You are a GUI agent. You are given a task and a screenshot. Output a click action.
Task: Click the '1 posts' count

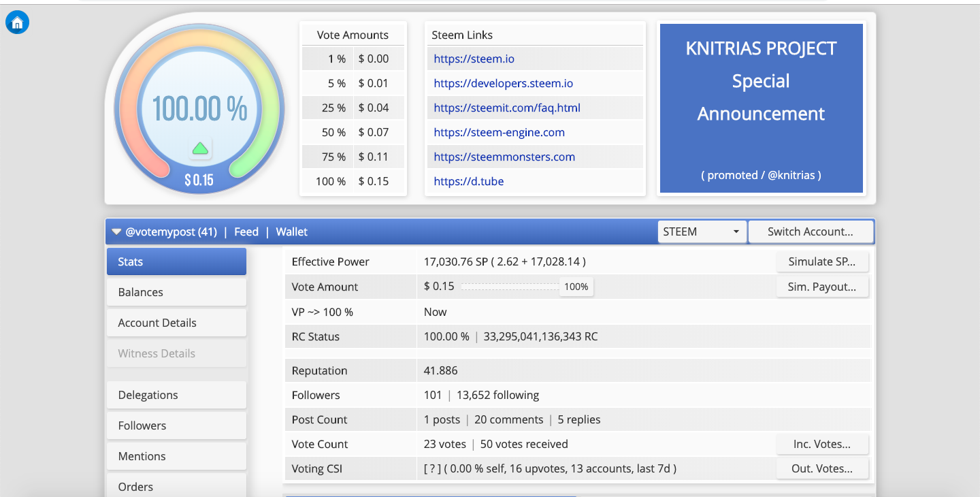click(442, 419)
